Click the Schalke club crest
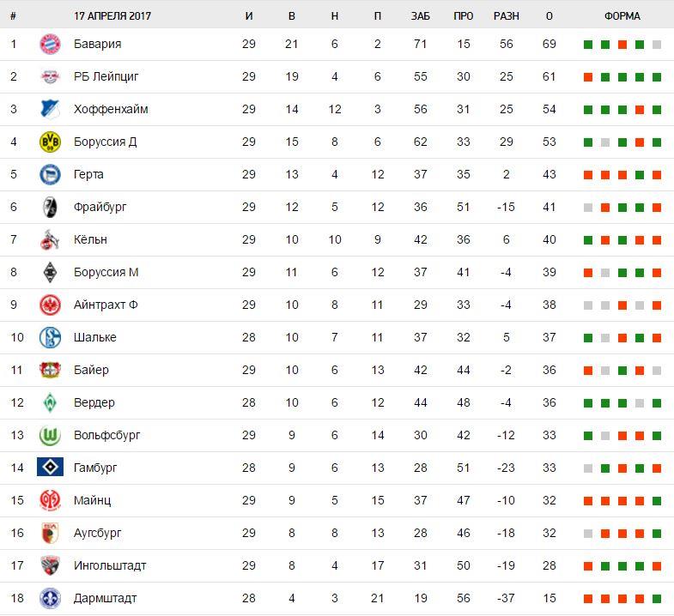This screenshot has height=616, width=674. point(50,338)
